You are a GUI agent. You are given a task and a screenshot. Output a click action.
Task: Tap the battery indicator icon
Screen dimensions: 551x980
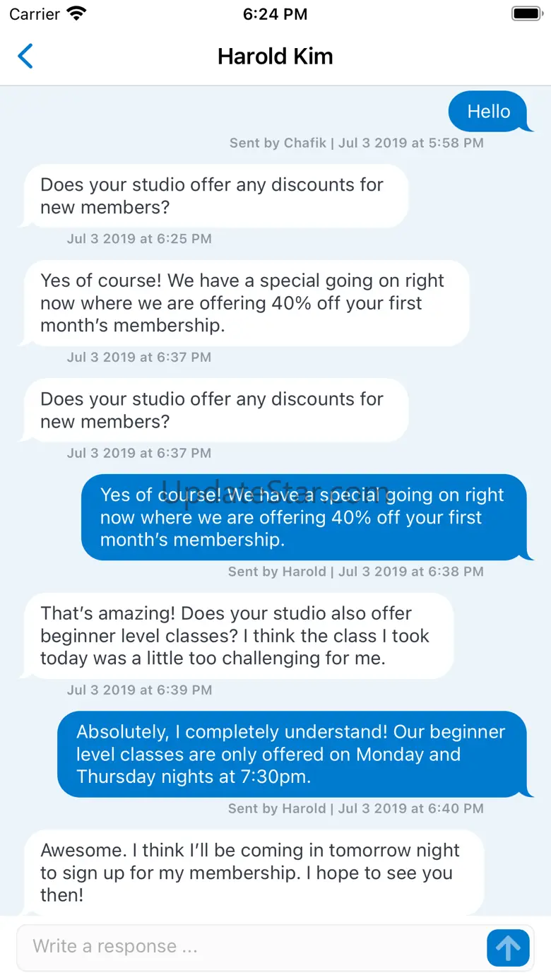point(526,13)
